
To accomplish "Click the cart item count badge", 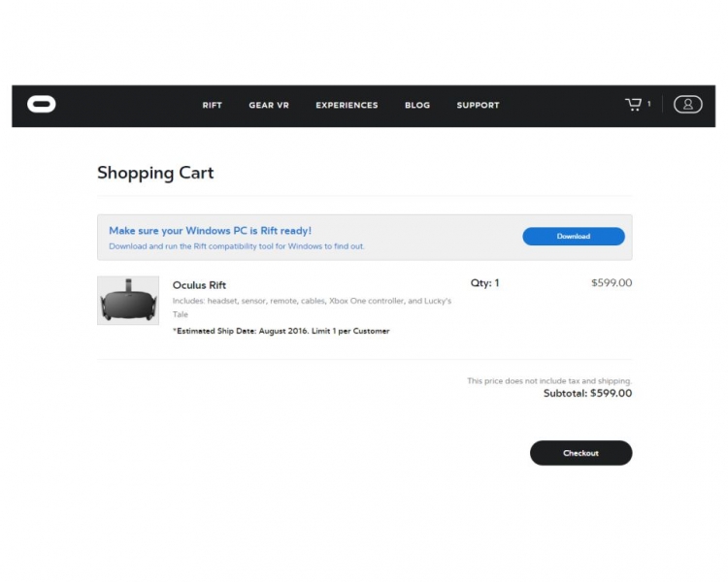I will click(x=649, y=105).
